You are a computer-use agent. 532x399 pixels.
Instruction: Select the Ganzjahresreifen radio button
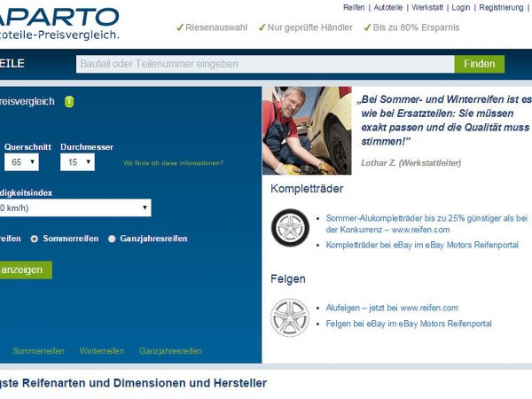tap(112, 239)
